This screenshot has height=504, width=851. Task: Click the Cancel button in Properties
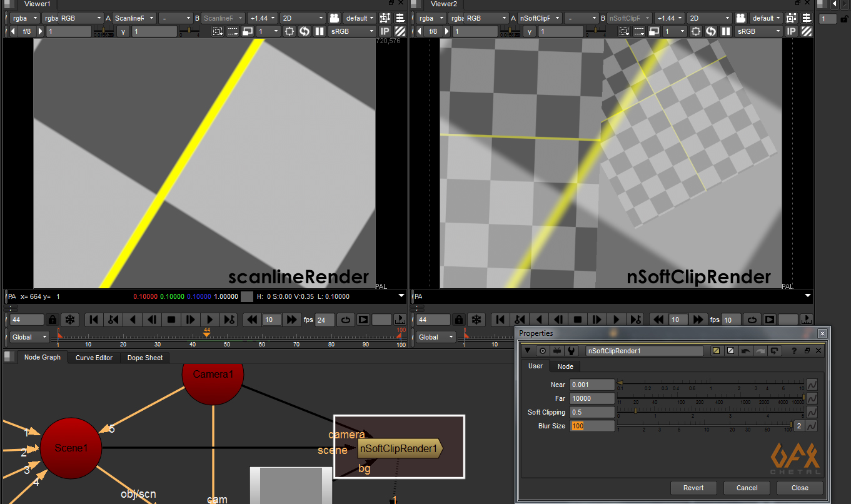[x=747, y=488]
